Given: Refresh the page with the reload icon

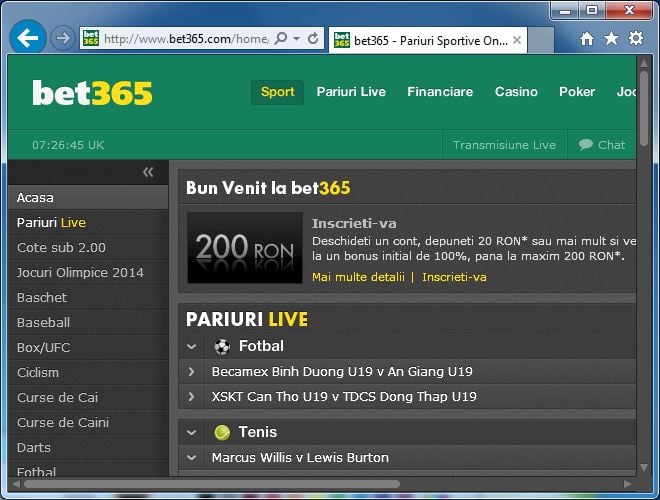Looking at the screenshot, I should (x=313, y=39).
